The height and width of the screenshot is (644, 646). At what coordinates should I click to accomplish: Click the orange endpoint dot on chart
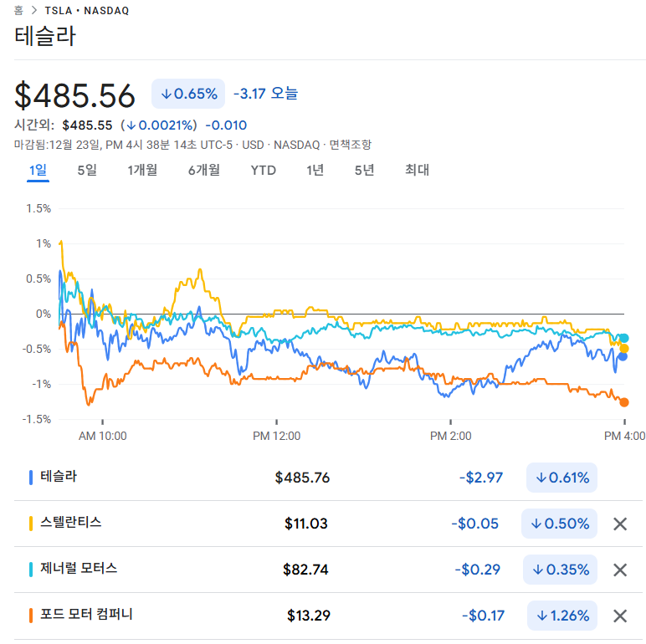coord(623,402)
